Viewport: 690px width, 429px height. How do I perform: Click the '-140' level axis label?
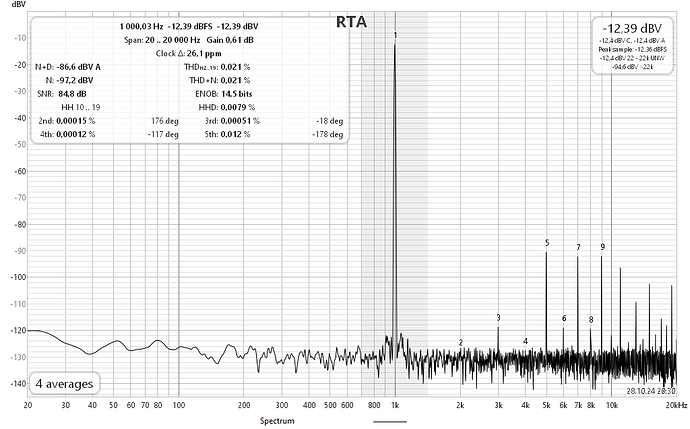19,384
